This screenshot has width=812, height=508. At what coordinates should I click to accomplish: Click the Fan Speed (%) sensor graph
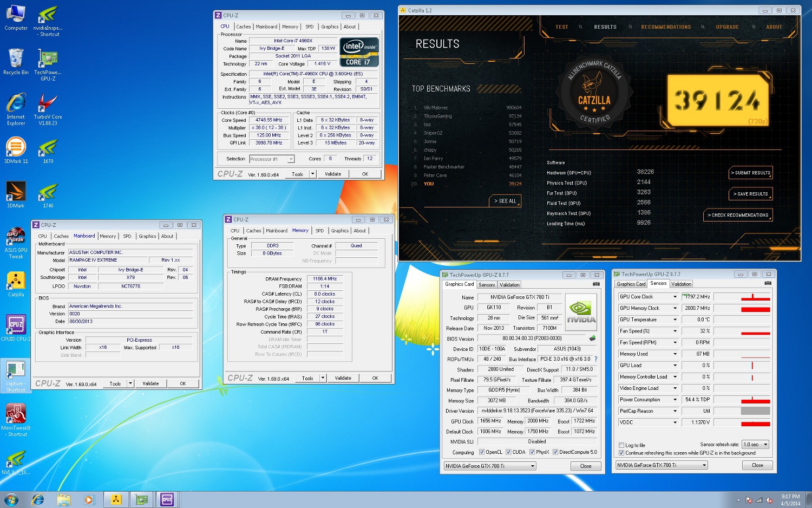[742, 331]
